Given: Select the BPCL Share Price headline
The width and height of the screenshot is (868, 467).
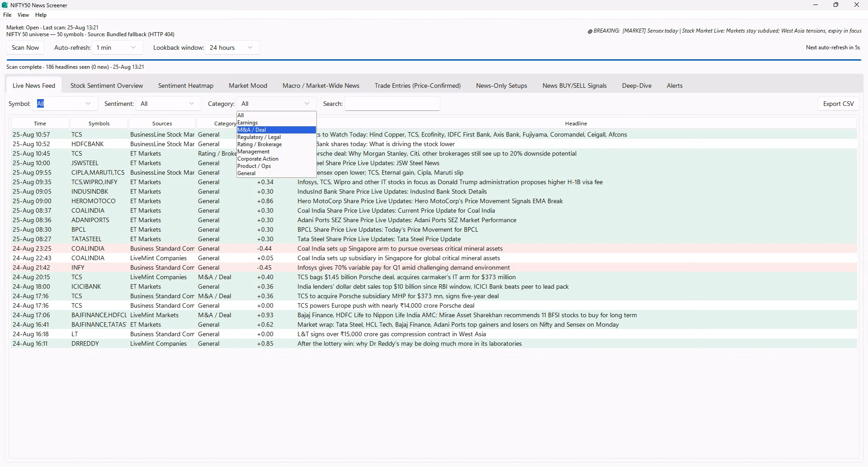Looking at the screenshot, I should click(x=387, y=229).
